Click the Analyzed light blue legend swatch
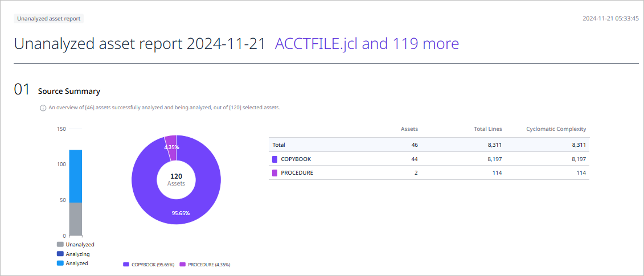This screenshot has width=644, height=276. [60, 263]
